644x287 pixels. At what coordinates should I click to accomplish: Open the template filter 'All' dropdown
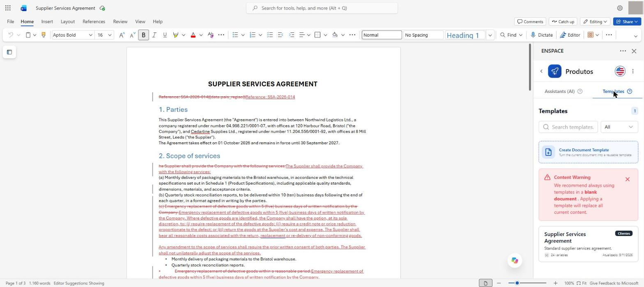tap(619, 127)
